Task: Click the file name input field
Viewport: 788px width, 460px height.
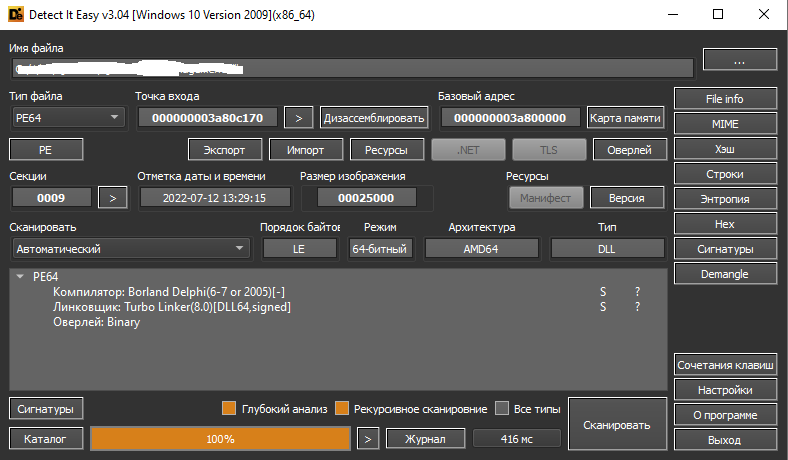Action: click(x=353, y=69)
